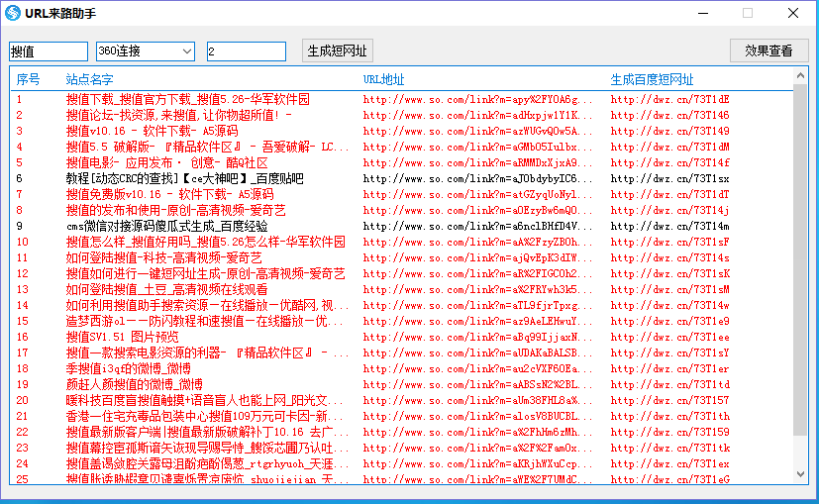Select row 搜值的发布和使用-原创-高清视频-爱奇艺

pos(401,210)
